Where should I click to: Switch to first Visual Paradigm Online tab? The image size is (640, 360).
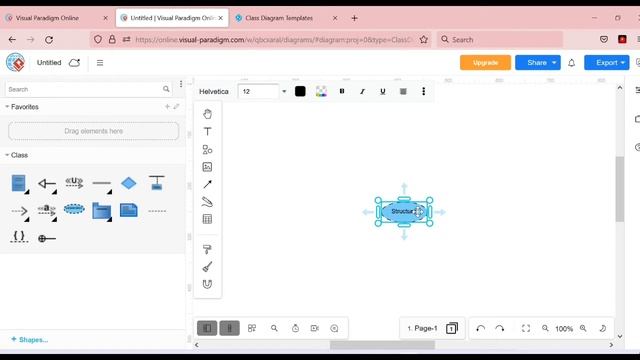tap(47, 18)
